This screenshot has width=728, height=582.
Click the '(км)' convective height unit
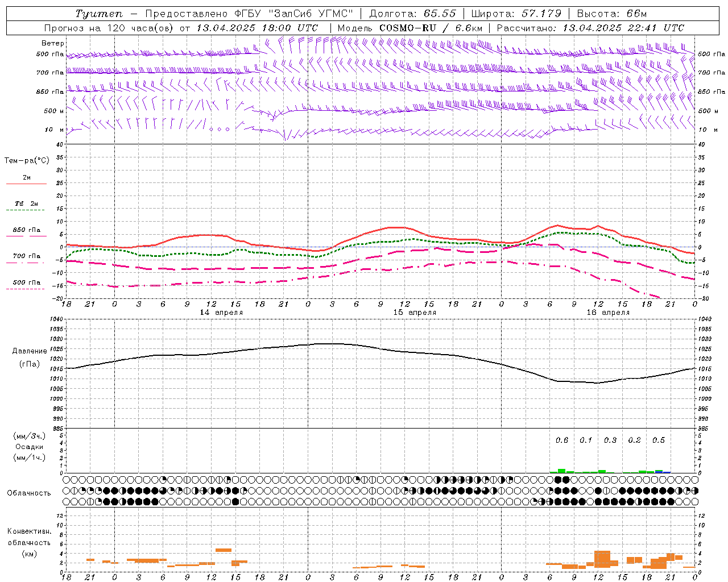(29, 554)
